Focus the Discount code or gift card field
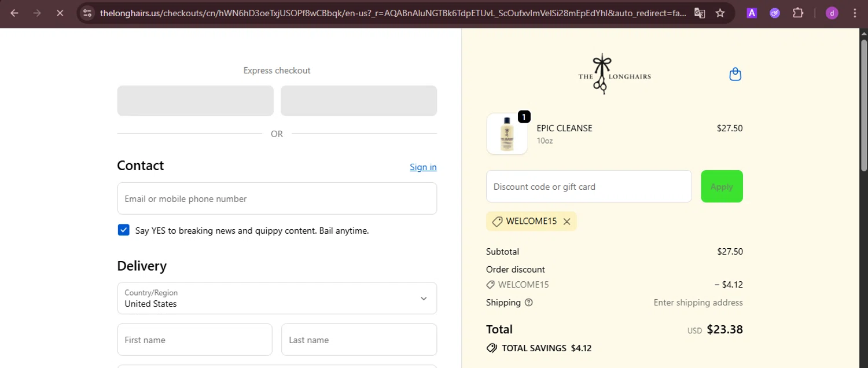868x368 pixels. [x=589, y=186]
